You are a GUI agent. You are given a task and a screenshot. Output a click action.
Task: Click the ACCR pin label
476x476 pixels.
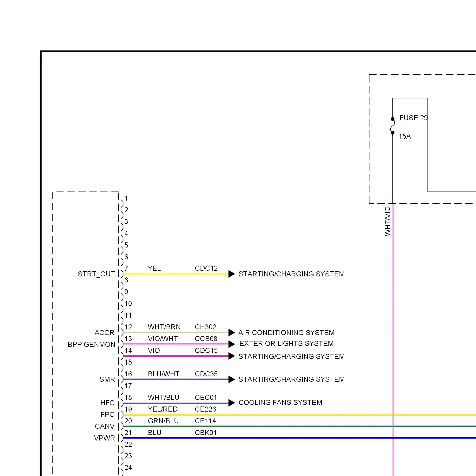pyautogui.click(x=104, y=333)
